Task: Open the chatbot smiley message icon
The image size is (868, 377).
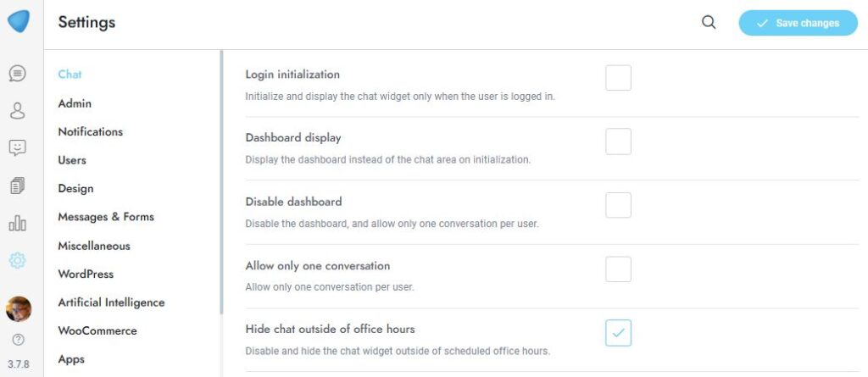Action: click(18, 147)
